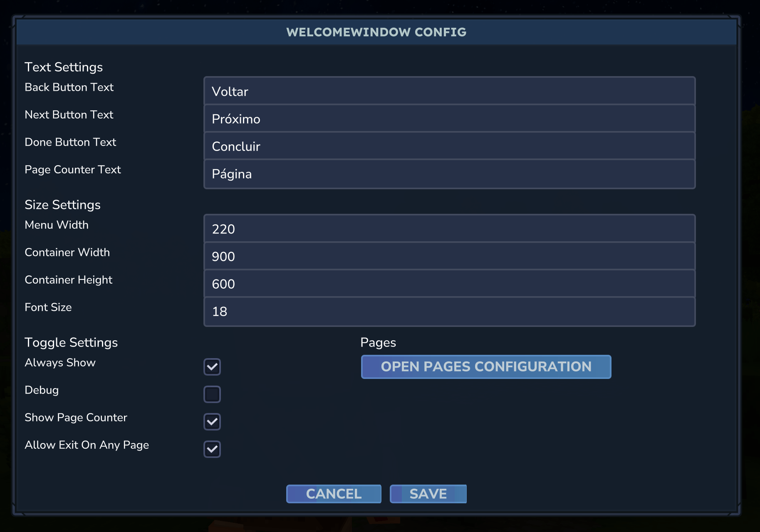The image size is (760, 532).
Task: Click the Menu Width field showing 220
Action: click(x=449, y=229)
